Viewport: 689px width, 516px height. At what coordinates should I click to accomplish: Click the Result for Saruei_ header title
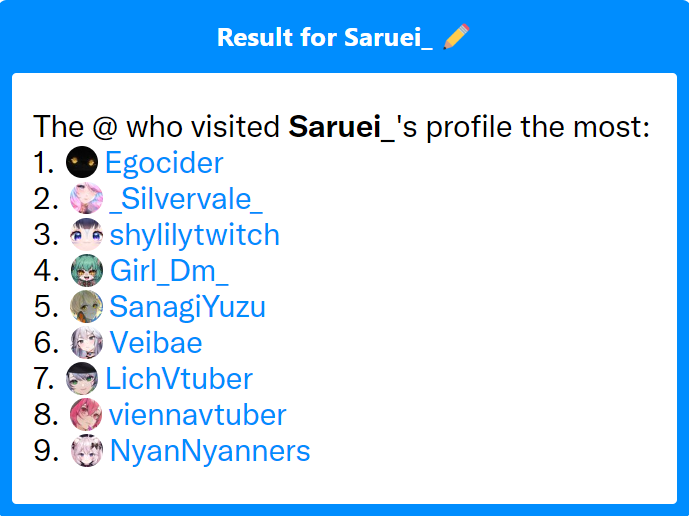pos(325,37)
